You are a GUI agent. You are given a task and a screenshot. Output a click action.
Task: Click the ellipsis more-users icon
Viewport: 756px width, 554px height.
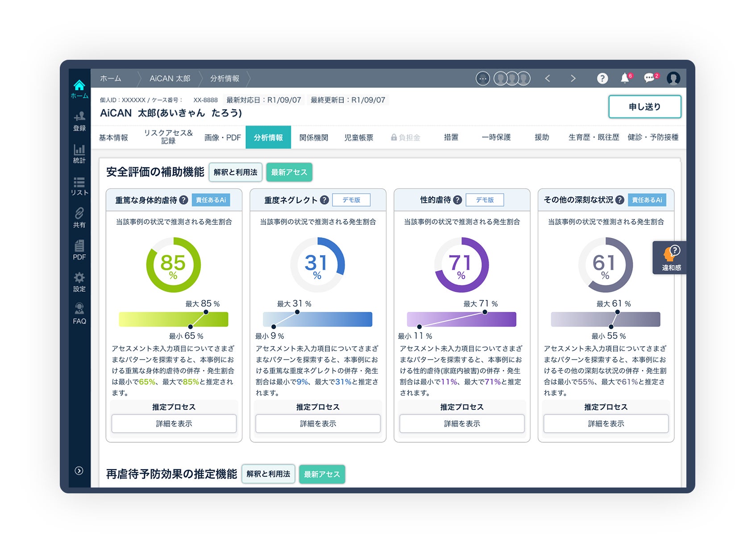(483, 79)
